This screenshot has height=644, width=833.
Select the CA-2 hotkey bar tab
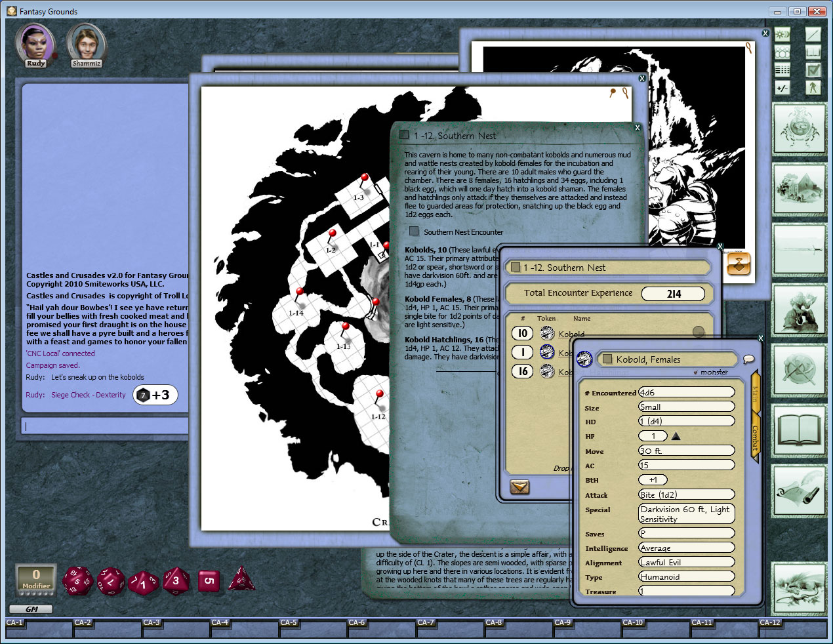click(x=82, y=622)
